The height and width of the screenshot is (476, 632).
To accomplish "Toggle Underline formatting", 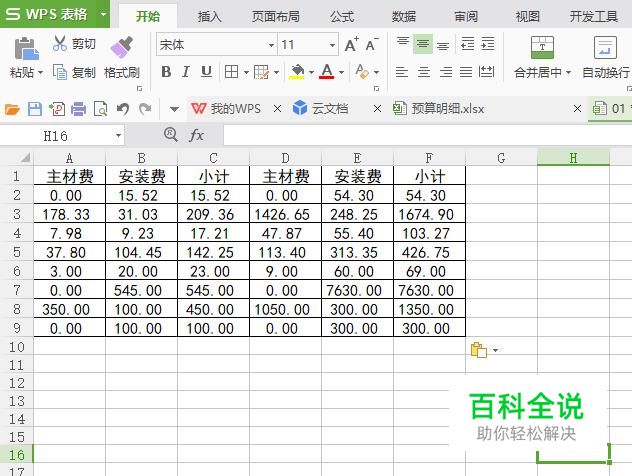I will click(206, 72).
